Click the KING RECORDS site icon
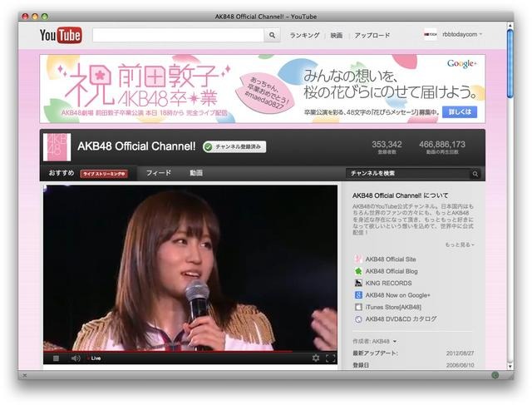This screenshot has height=405, width=532. [358, 283]
